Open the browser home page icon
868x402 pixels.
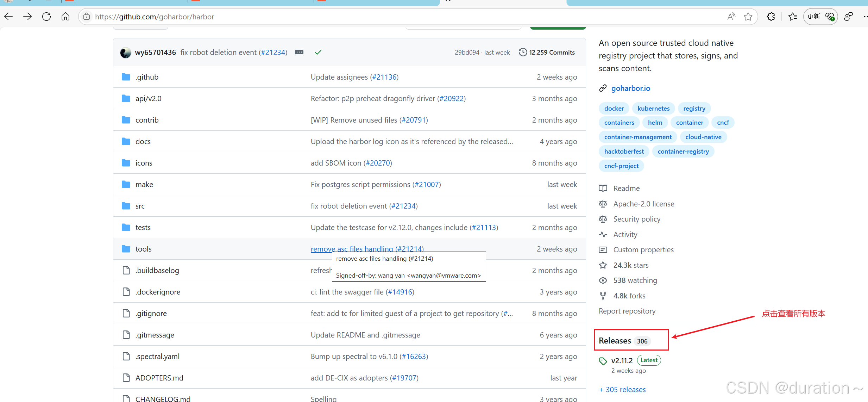tap(65, 17)
